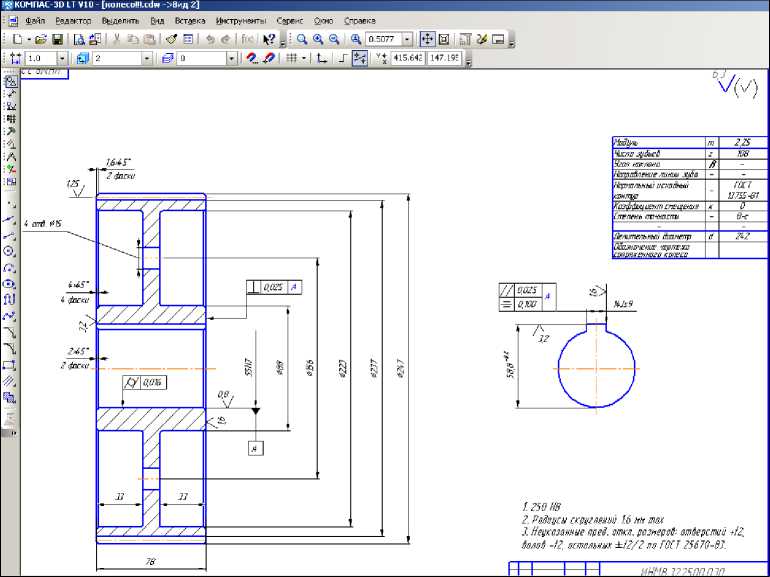
Task: Select the circle drawing tool in left panel
Action: 10,251
